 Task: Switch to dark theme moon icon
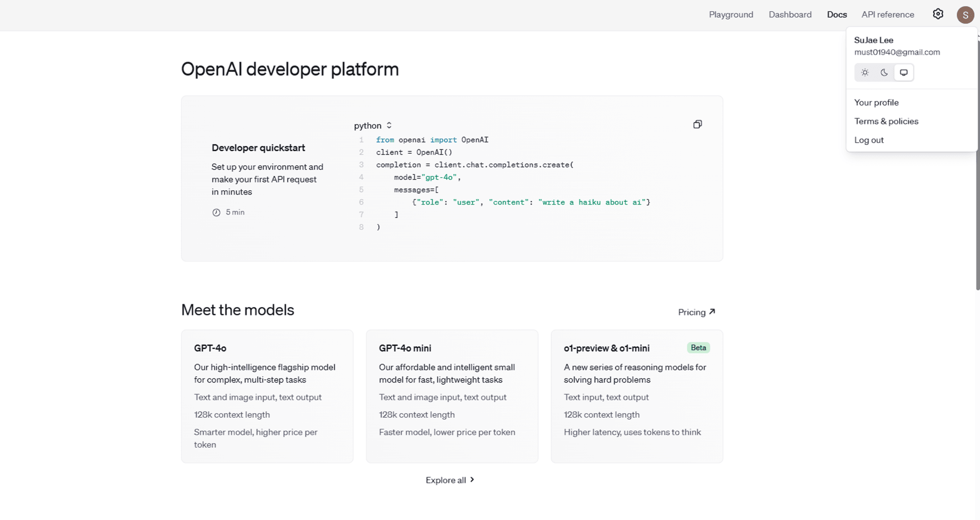(884, 72)
